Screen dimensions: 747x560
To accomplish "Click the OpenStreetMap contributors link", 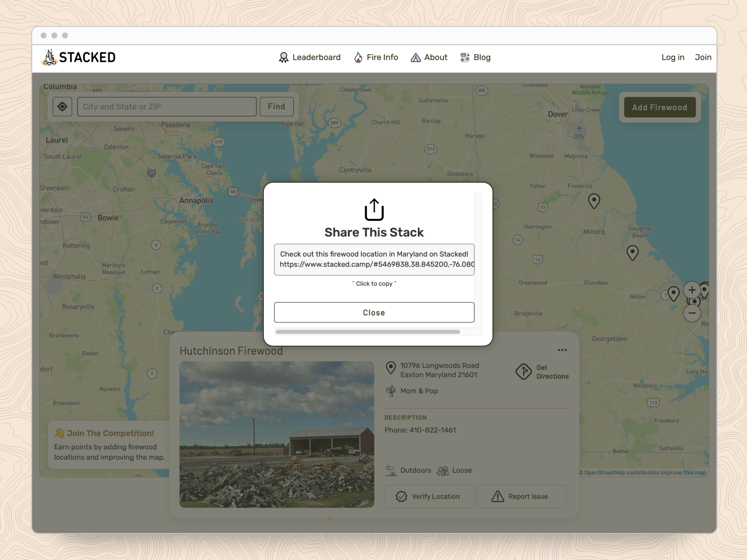I will tap(621, 473).
